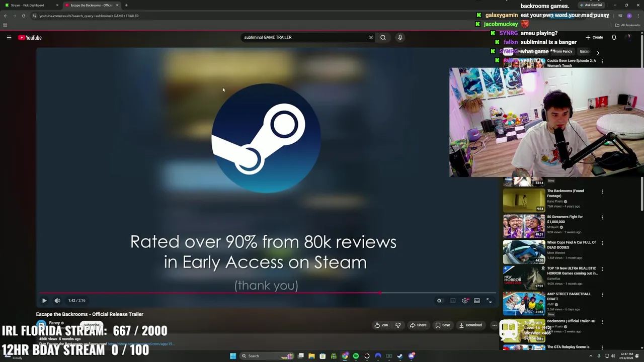The width and height of the screenshot is (644, 362).
Task: Open video player settings gear
Action: (465, 301)
